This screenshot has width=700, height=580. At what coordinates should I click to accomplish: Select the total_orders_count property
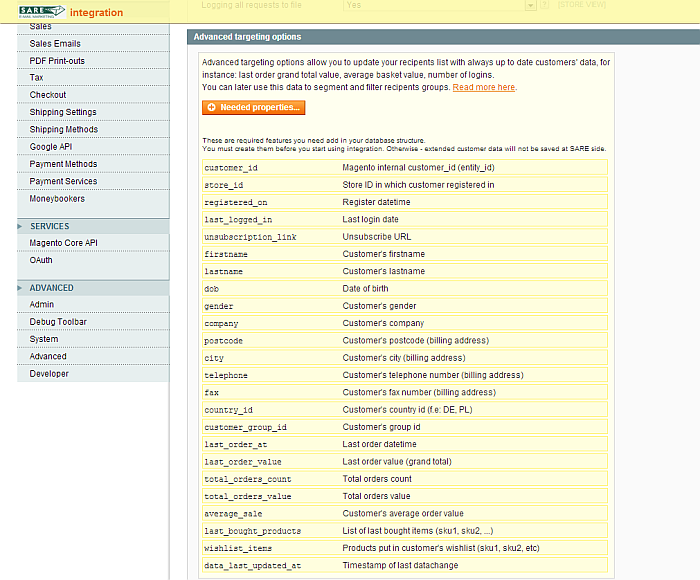point(248,479)
